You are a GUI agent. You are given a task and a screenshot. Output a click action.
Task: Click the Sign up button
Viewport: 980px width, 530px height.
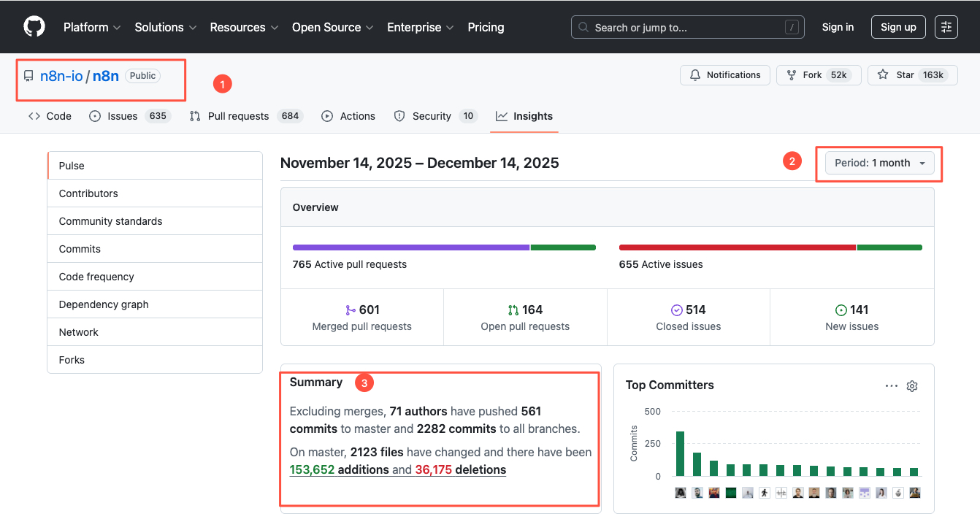[898, 27]
